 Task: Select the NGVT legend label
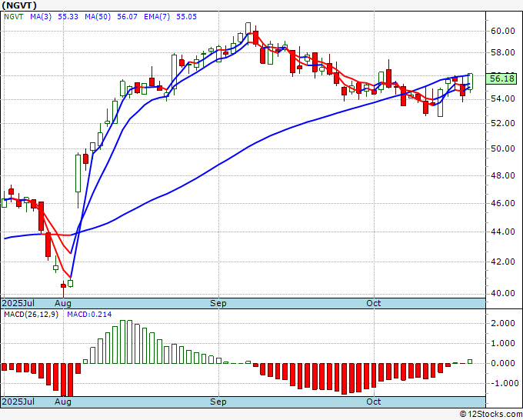[14, 17]
